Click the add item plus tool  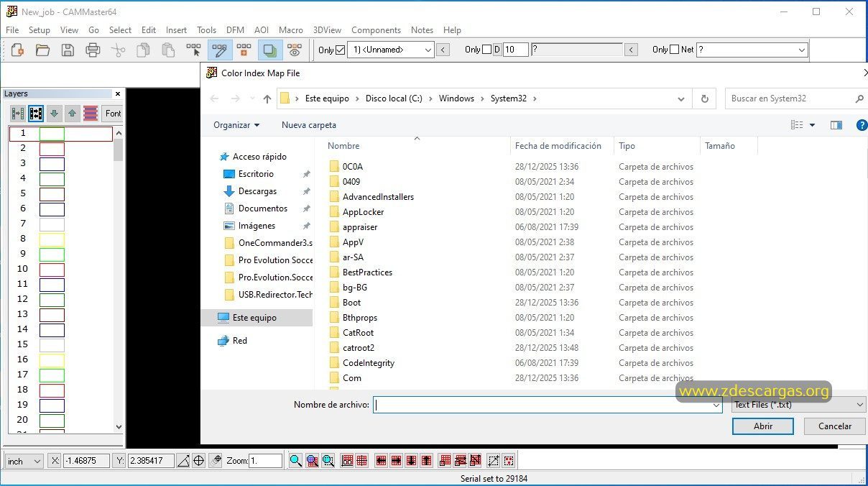tap(244, 50)
